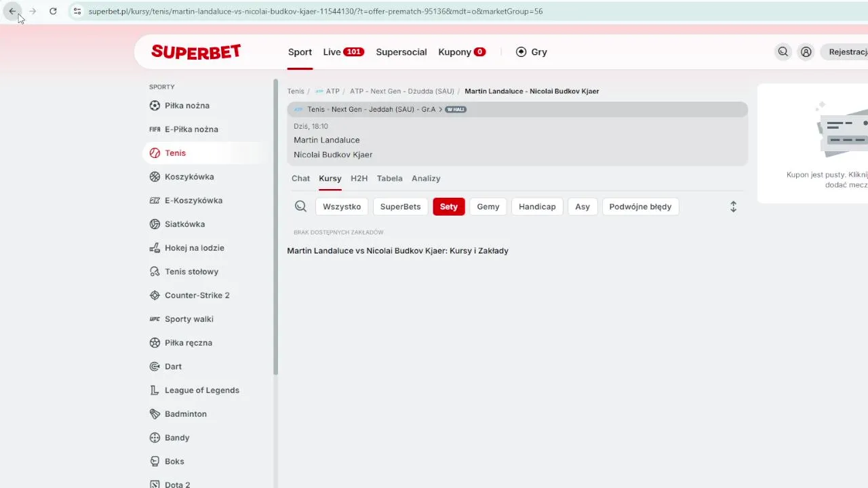This screenshot has height=488, width=868.
Task: Select Counter-Strike 2 crosshair icon
Action: (155, 296)
